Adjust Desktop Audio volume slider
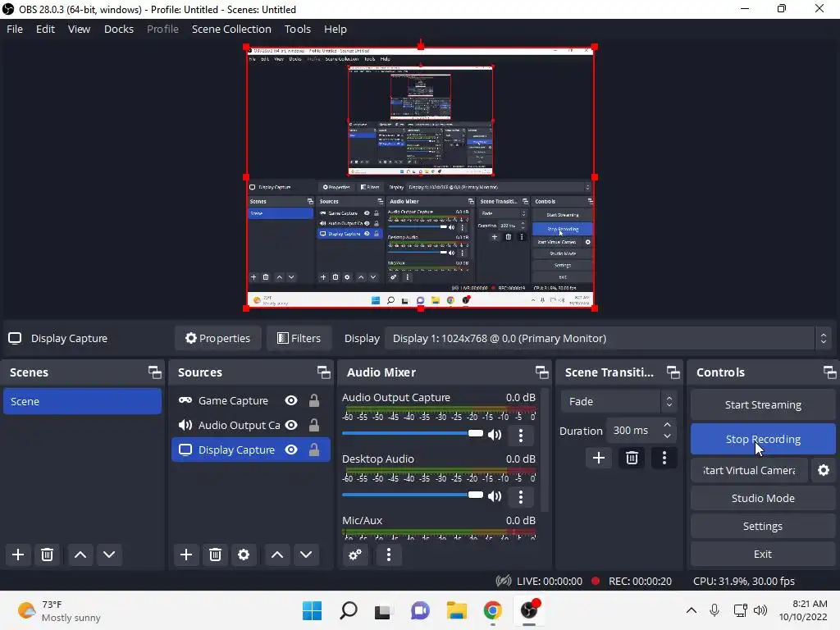Viewport: 840px width, 630px height. click(413, 495)
